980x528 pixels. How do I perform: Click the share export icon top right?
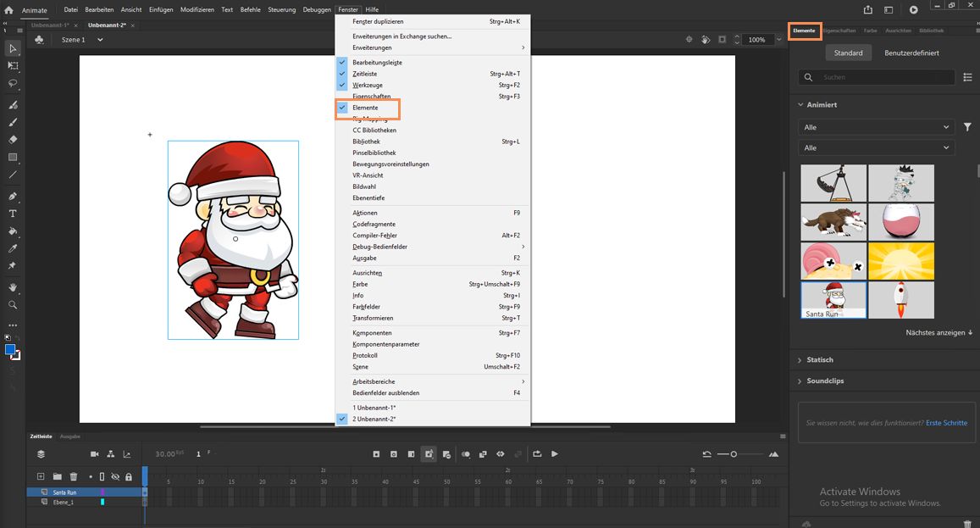(x=868, y=9)
